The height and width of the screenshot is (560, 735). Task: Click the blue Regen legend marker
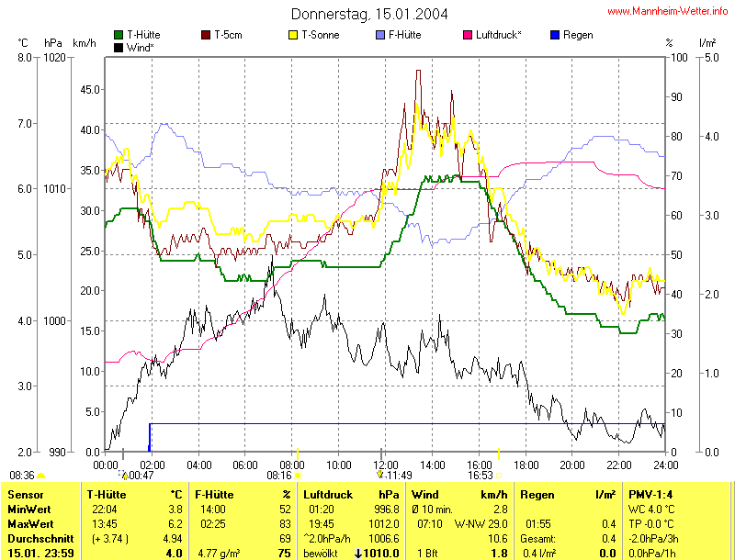[554, 35]
